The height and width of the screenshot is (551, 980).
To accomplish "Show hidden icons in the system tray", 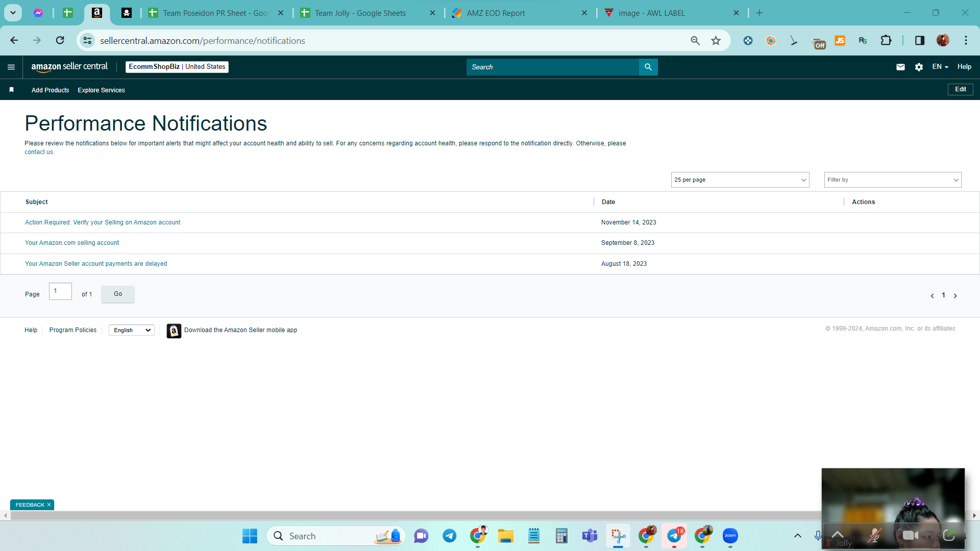I will click(797, 536).
